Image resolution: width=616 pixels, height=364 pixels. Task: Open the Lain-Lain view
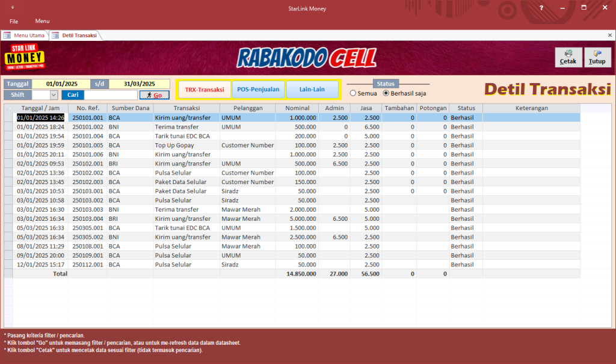click(312, 90)
